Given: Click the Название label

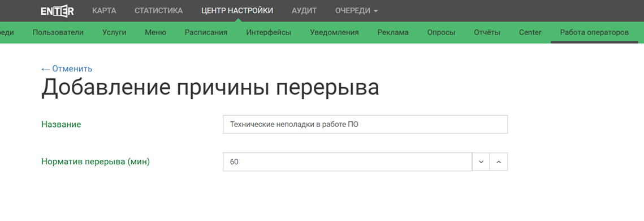Looking at the screenshot, I should 61,124.
